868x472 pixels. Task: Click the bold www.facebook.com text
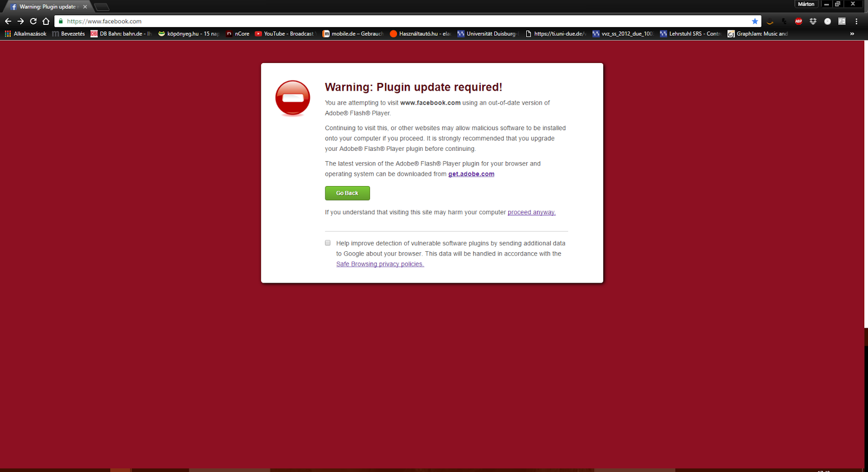click(430, 103)
